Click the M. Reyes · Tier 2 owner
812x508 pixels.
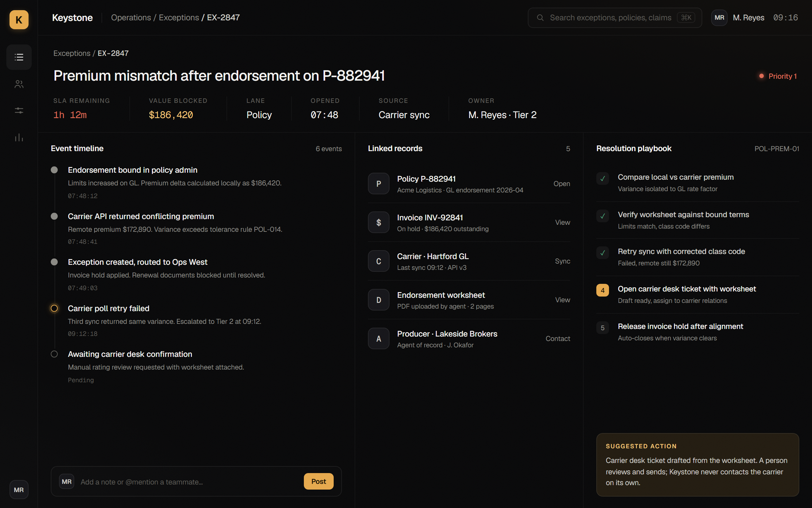pos(502,115)
